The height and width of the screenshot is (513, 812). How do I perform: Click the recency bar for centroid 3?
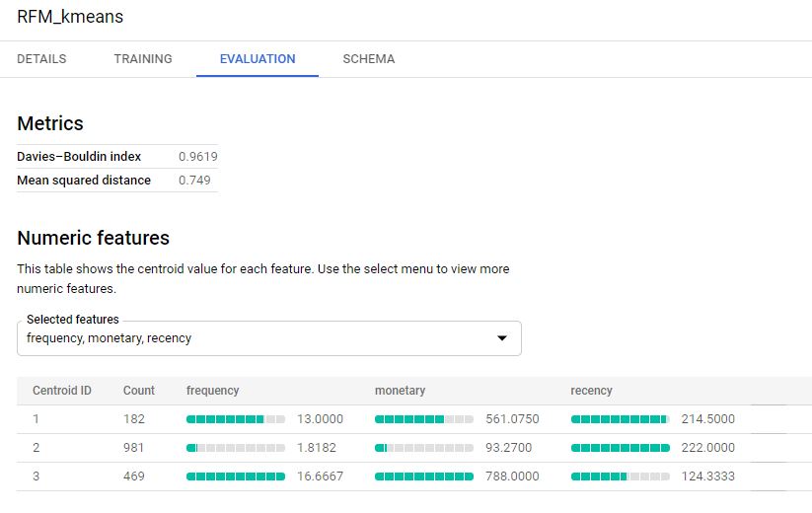620,476
